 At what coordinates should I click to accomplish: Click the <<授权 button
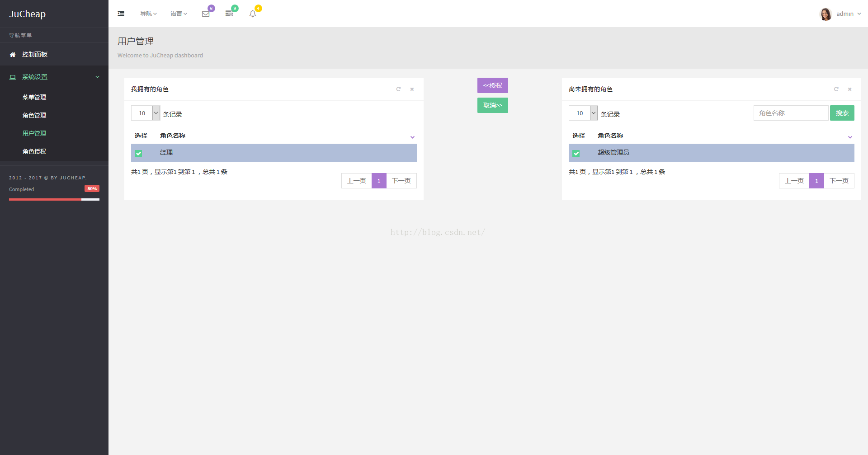pos(493,85)
